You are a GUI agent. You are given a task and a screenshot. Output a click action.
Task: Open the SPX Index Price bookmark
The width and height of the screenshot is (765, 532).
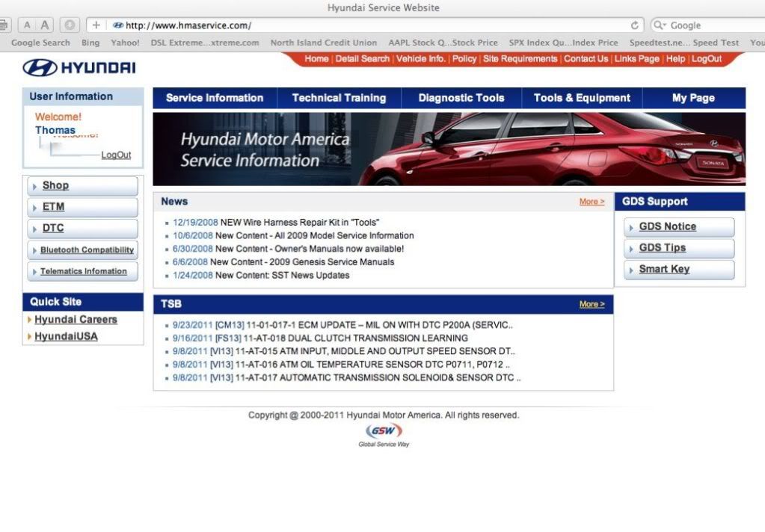(564, 43)
